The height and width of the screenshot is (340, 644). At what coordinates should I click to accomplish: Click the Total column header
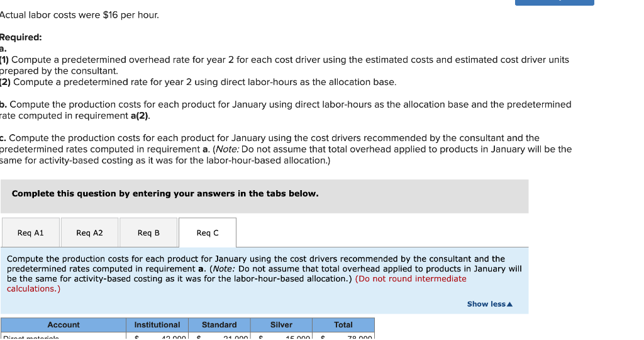click(x=343, y=325)
